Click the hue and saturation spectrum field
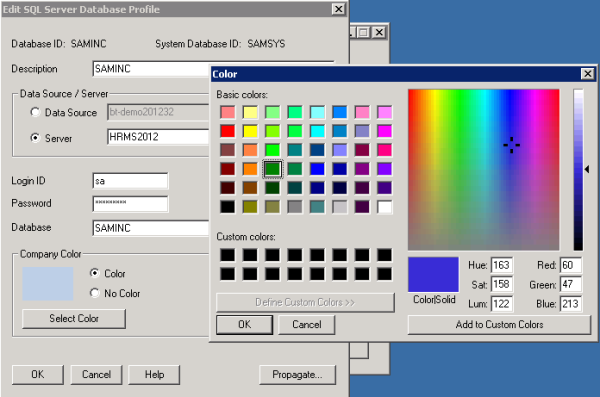 click(x=484, y=170)
